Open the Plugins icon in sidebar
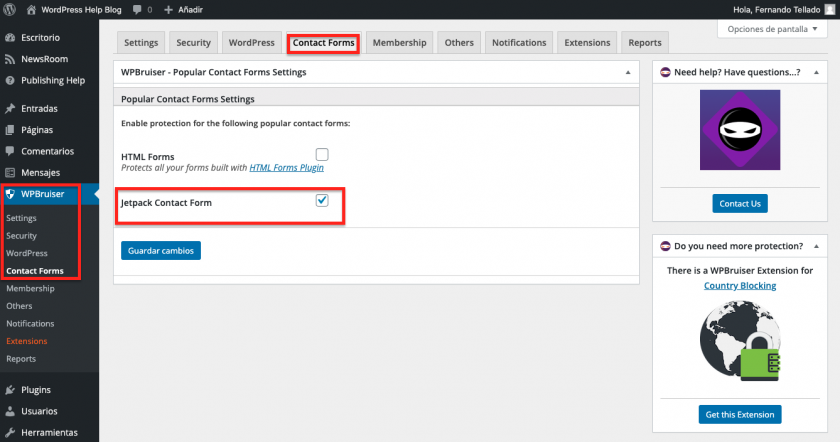 point(11,390)
